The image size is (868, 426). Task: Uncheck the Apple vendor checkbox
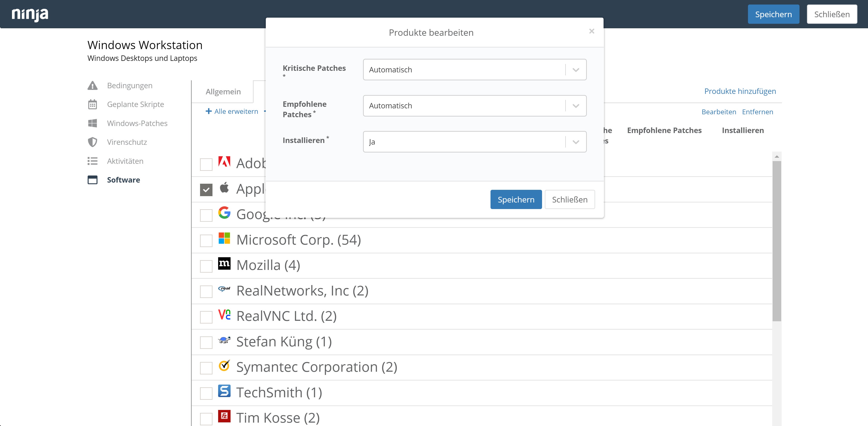tap(206, 190)
